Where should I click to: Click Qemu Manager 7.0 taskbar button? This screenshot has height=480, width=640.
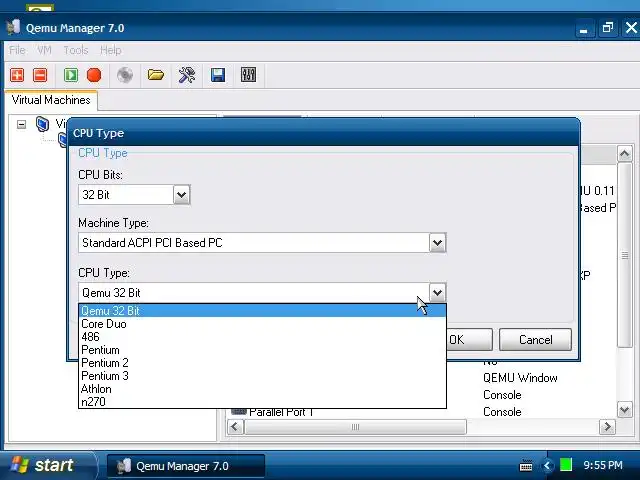[x=186, y=466]
